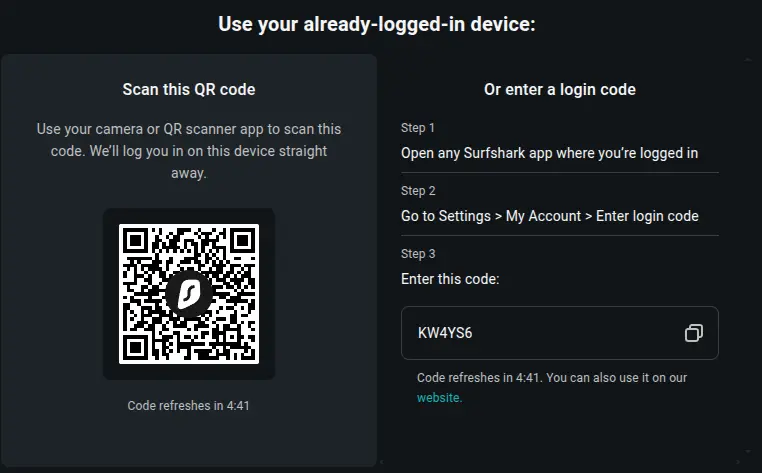Open the website link below the code
Screen dimensions: 762x473
click(439, 398)
